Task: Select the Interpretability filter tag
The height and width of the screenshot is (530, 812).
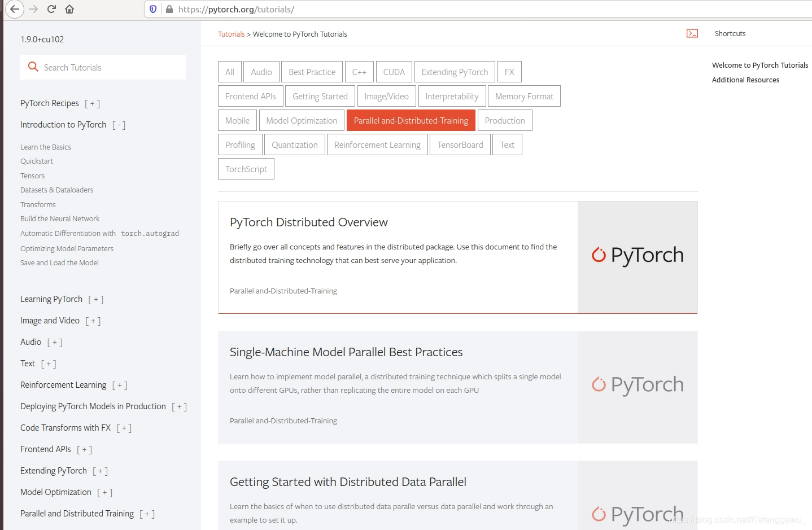Action: click(452, 96)
